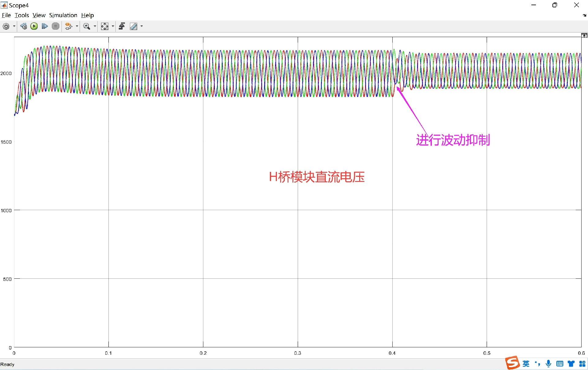
Task: Click the Sogou input method S icon
Action: pos(512,363)
